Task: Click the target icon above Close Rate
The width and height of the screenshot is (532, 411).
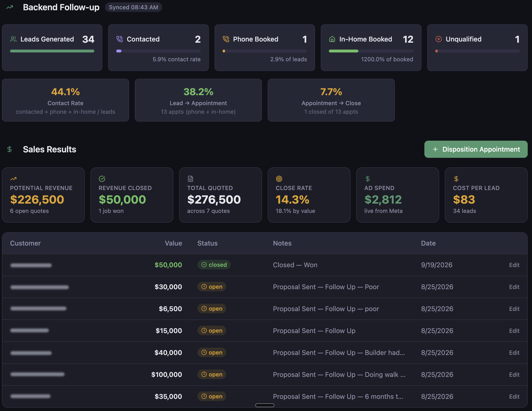Action: [x=279, y=179]
